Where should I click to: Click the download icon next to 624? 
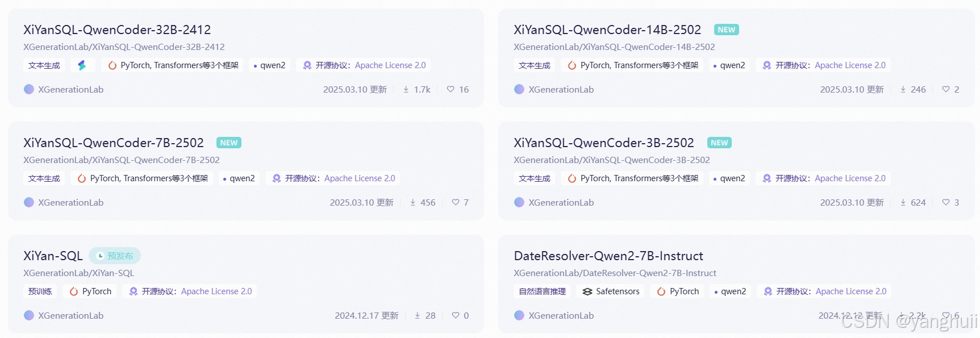[x=903, y=202]
